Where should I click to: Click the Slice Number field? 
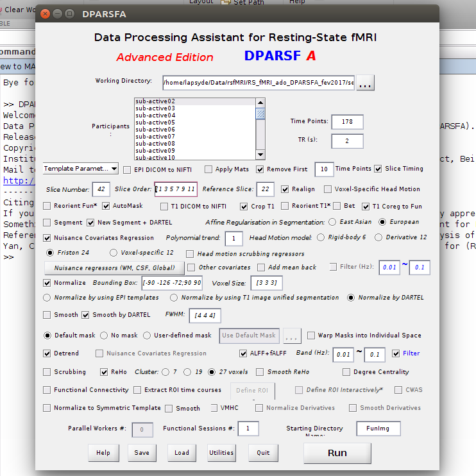coord(101,189)
